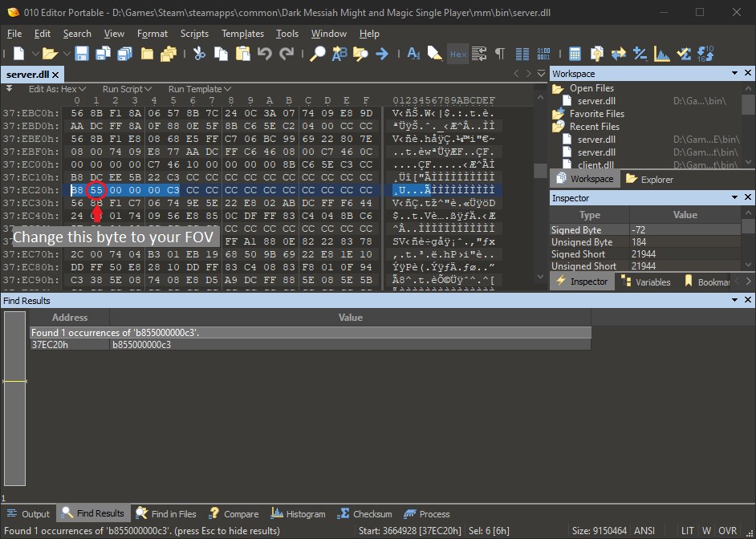The height and width of the screenshot is (539, 756).
Task: Click the Goto blue arrow icon
Action: (382, 54)
